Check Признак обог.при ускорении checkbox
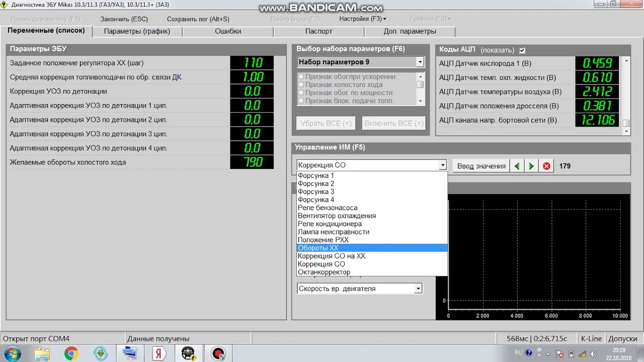The image size is (644, 362). [301, 77]
